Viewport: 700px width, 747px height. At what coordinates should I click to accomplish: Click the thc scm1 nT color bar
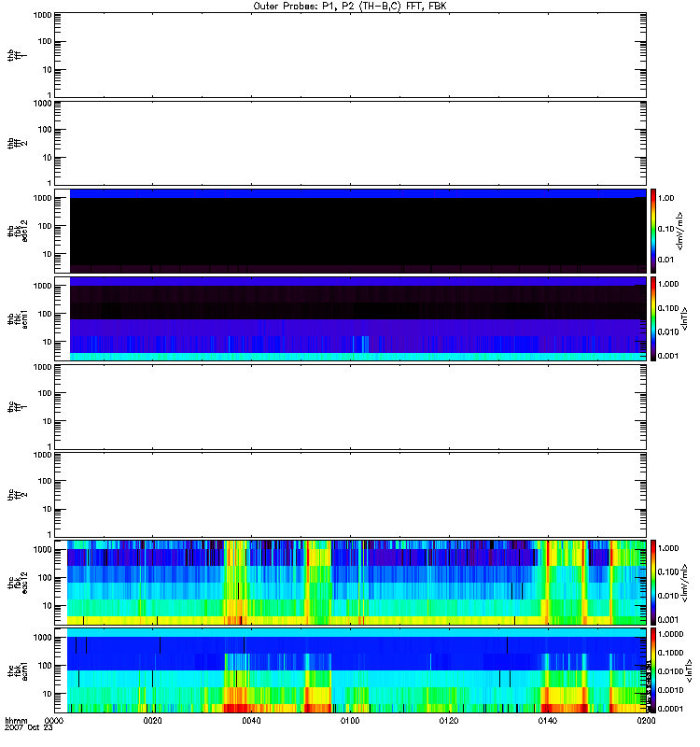655,669
